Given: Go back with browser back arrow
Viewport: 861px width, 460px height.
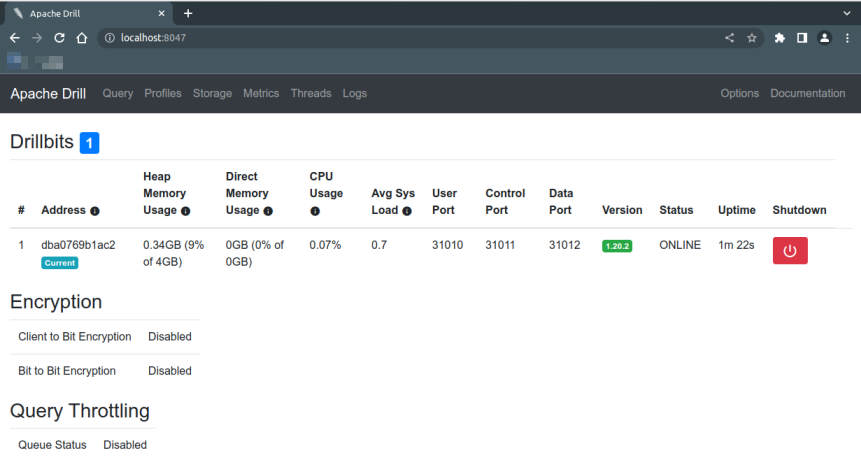Looking at the screenshot, I should (15, 38).
